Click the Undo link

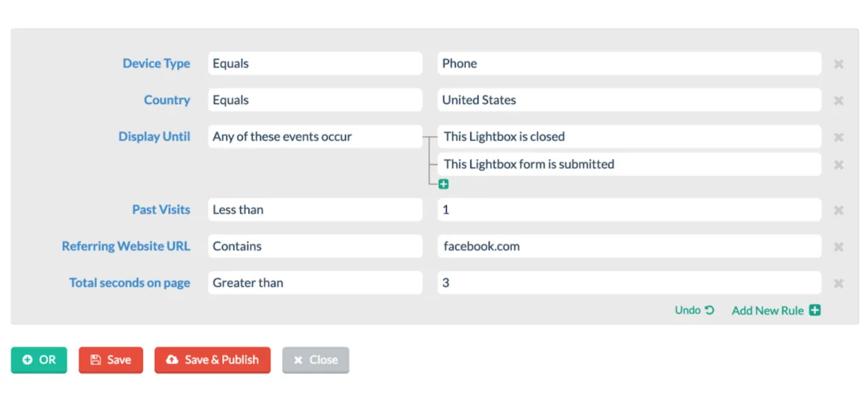click(x=694, y=310)
